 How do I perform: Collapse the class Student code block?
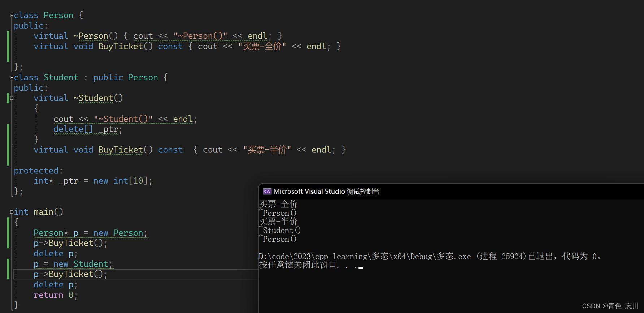pyautogui.click(x=12, y=78)
